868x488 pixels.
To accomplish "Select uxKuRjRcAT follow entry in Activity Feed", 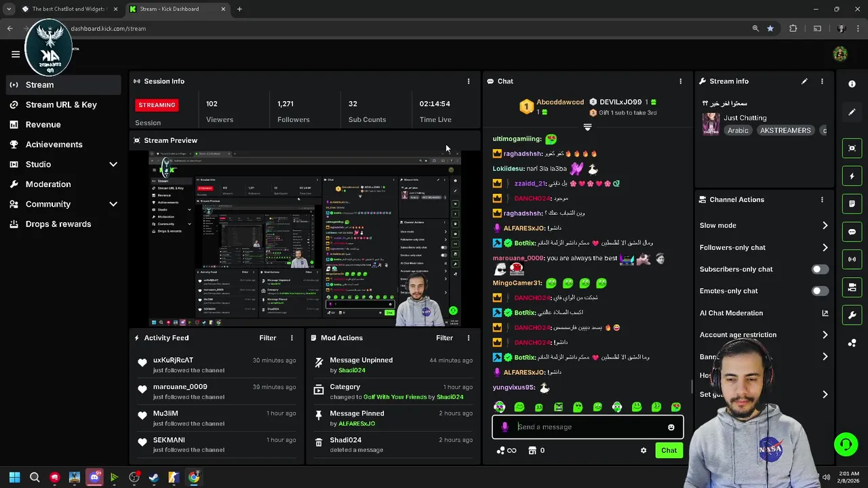I will click(x=217, y=365).
